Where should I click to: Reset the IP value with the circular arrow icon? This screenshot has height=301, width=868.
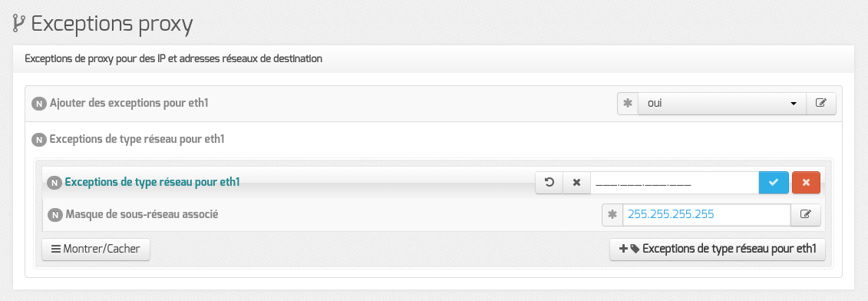pyautogui.click(x=550, y=183)
